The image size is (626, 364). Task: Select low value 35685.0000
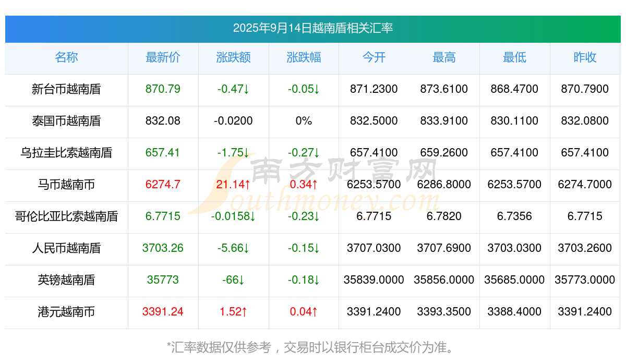[514, 280]
